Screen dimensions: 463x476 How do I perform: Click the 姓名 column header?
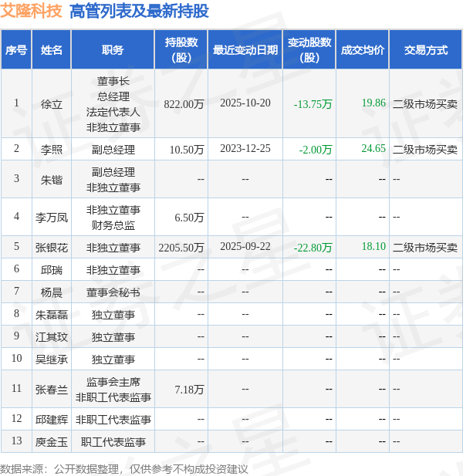click(52, 50)
